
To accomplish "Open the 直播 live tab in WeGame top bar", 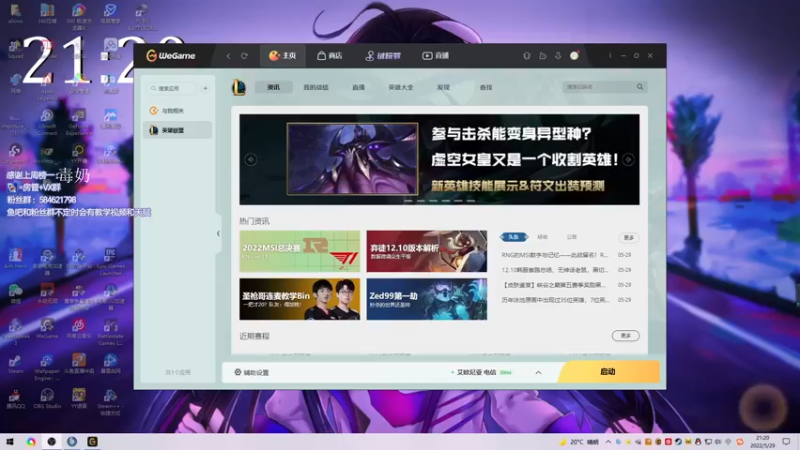I will [x=435, y=56].
